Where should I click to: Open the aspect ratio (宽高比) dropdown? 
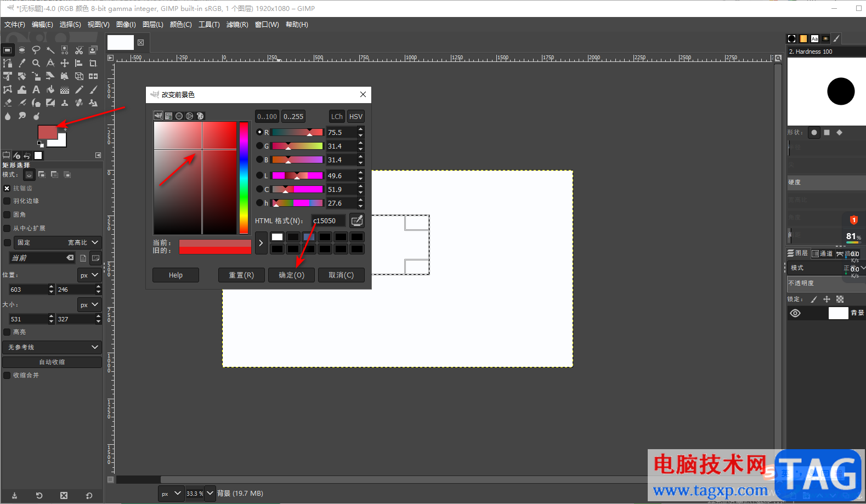pos(58,242)
